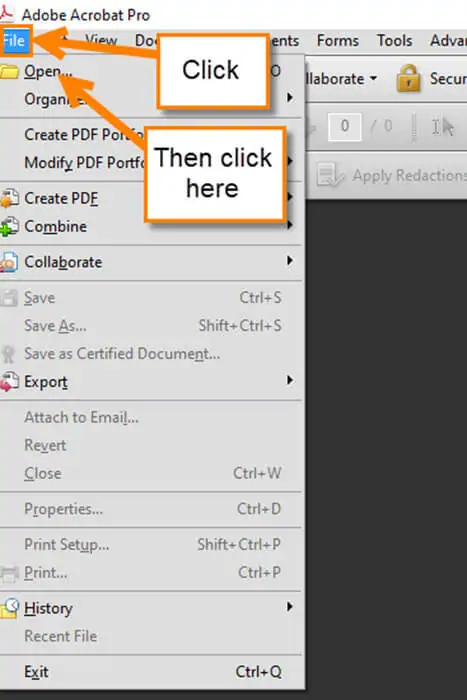Click the History clock folder icon

pos(9,608)
